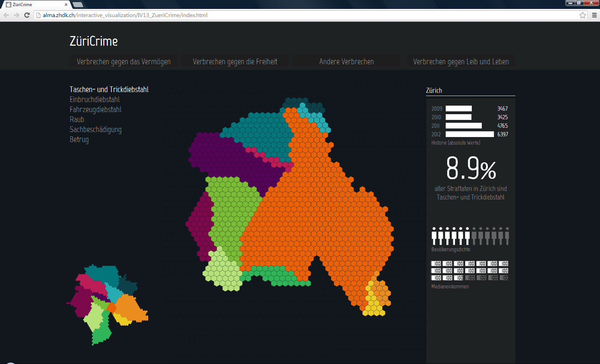
Task: Click the Medianeinkommen label
Action: 450,287
